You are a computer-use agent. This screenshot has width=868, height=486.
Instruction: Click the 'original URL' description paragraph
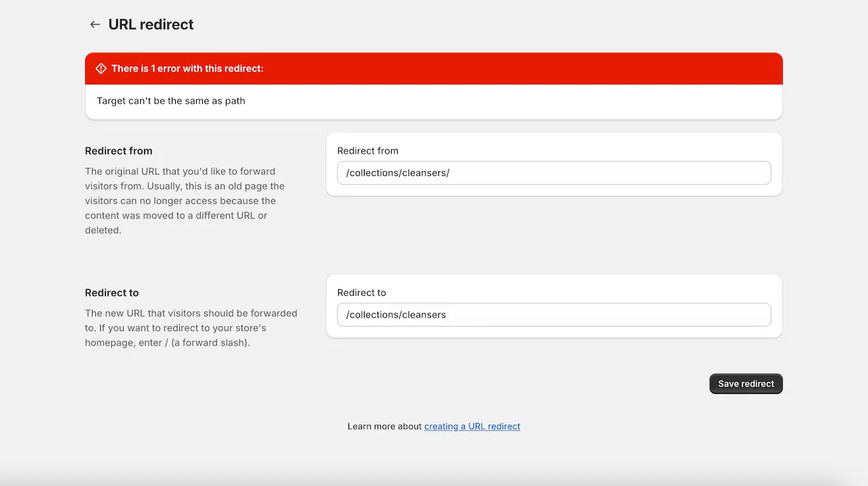point(185,200)
